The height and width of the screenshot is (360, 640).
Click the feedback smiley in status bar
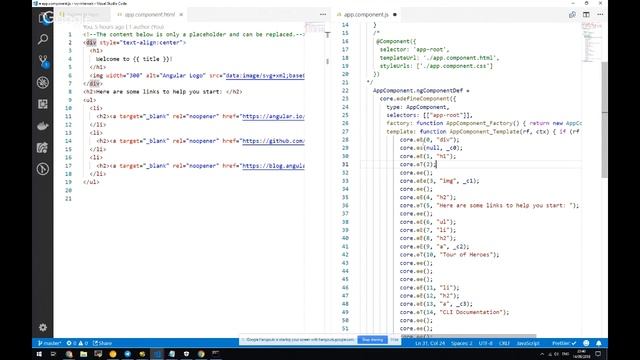(x=586, y=343)
